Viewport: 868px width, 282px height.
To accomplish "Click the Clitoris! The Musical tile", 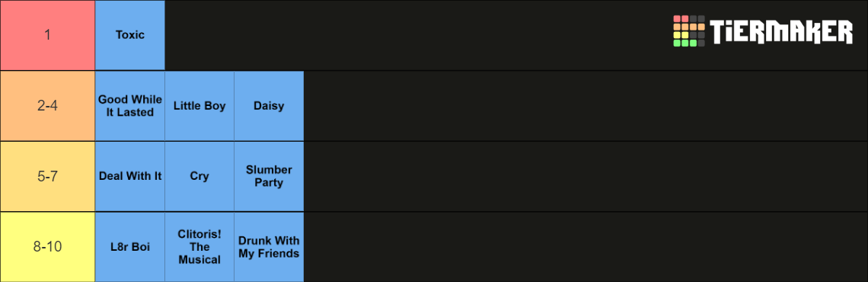I will tap(199, 247).
